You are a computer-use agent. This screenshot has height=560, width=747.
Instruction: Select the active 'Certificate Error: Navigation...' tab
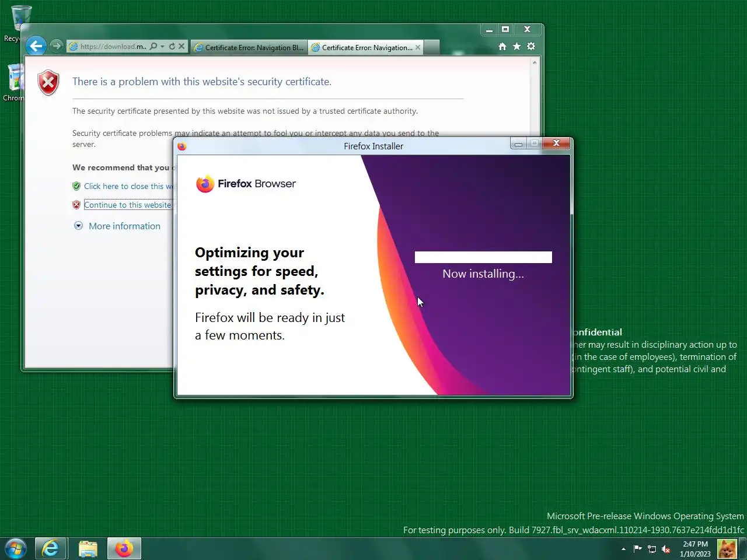tap(366, 47)
